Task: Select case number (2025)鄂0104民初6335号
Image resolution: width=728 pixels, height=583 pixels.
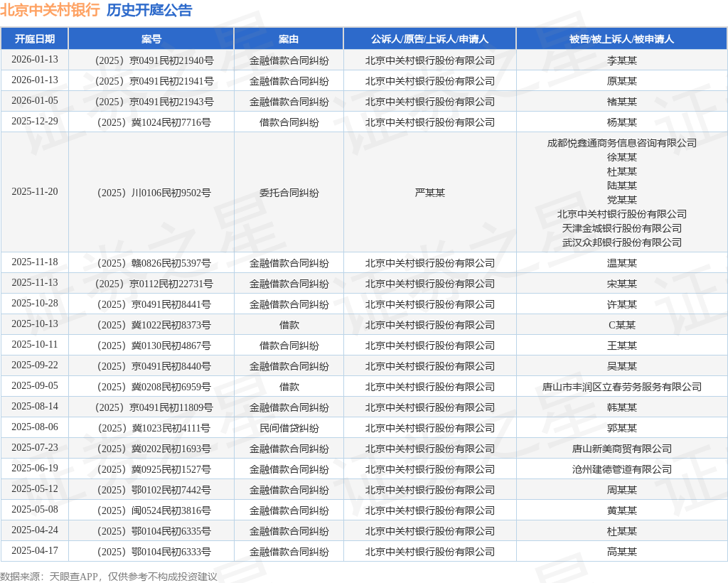Action: 154,531
